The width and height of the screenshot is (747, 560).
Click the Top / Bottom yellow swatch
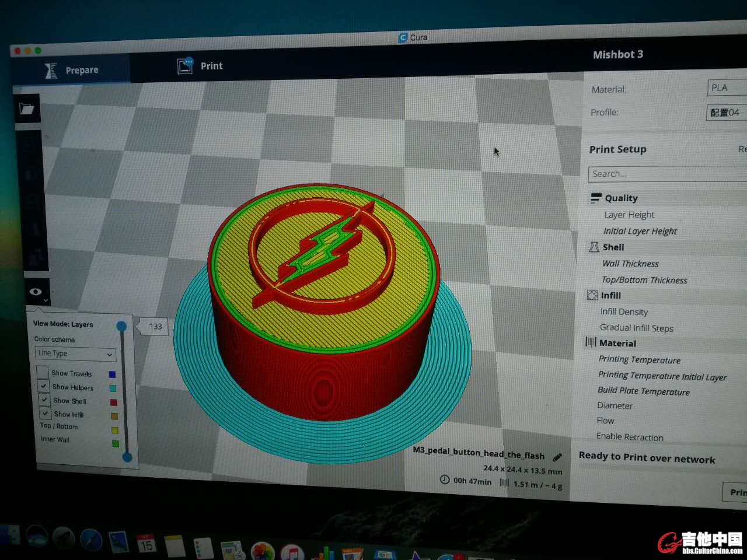[x=114, y=430]
